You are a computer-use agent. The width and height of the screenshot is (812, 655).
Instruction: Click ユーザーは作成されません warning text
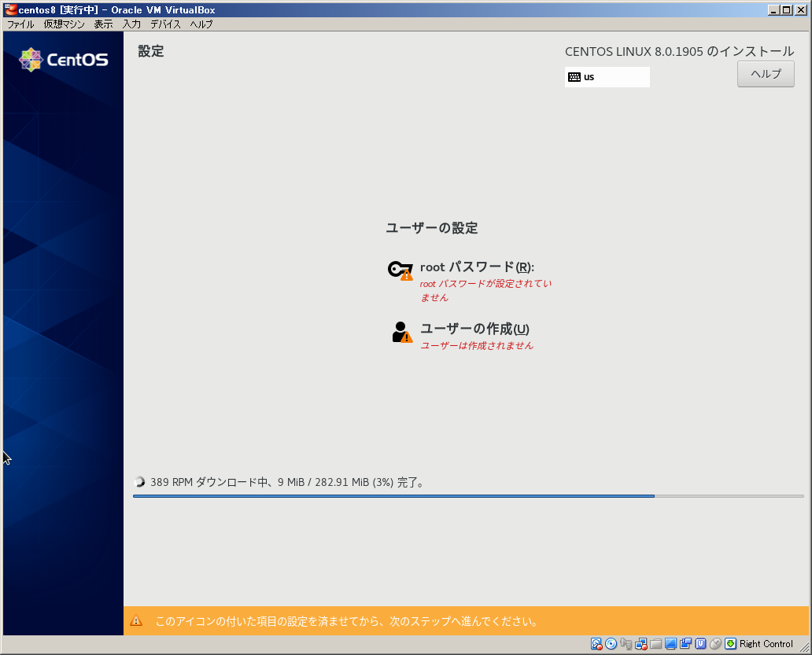pos(477,346)
